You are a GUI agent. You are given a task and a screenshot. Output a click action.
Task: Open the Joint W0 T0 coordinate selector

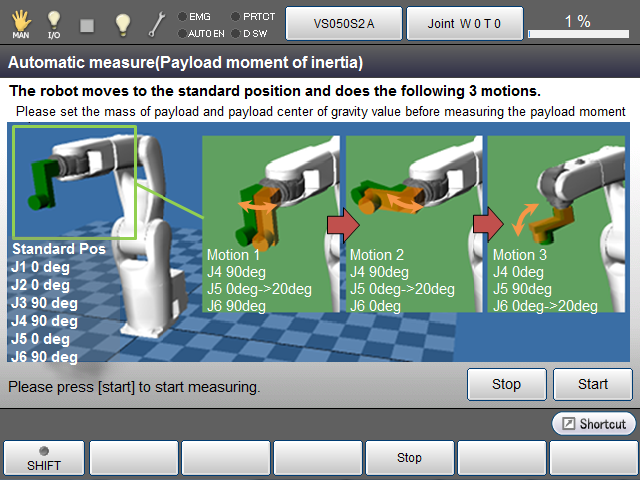click(x=464, y=22)
